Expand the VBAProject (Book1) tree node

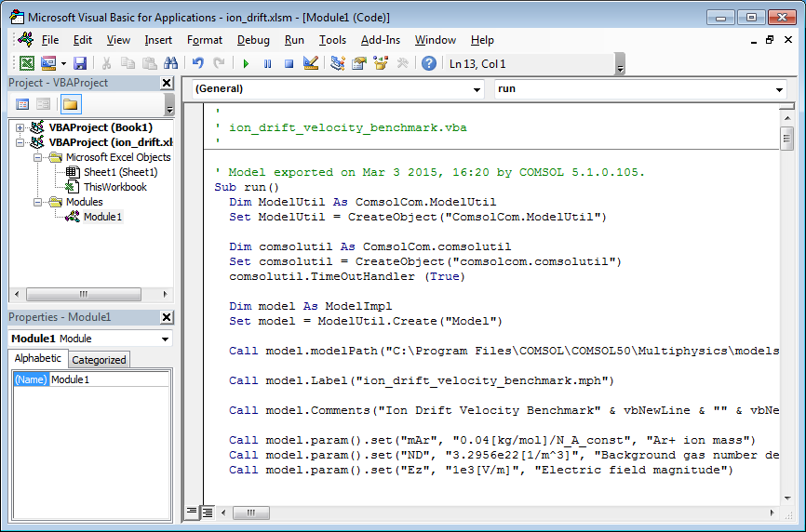[20, 127]
